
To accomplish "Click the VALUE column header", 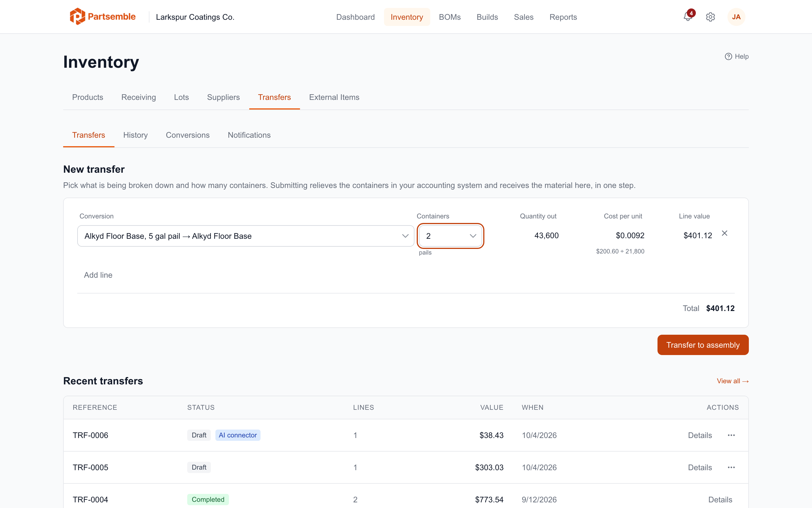I will click(491, 407).
